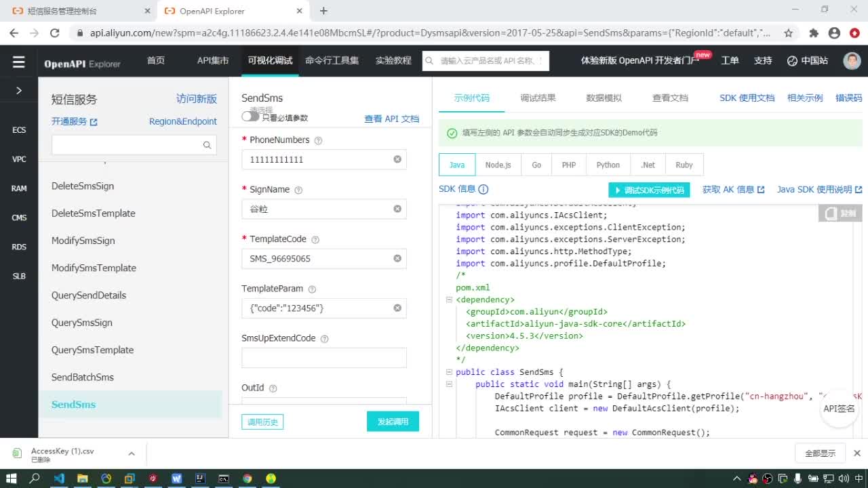This screenshot has width=868, height=488.
Task: Open the 获取 AK 信息 link
Action: click(734, 189)
